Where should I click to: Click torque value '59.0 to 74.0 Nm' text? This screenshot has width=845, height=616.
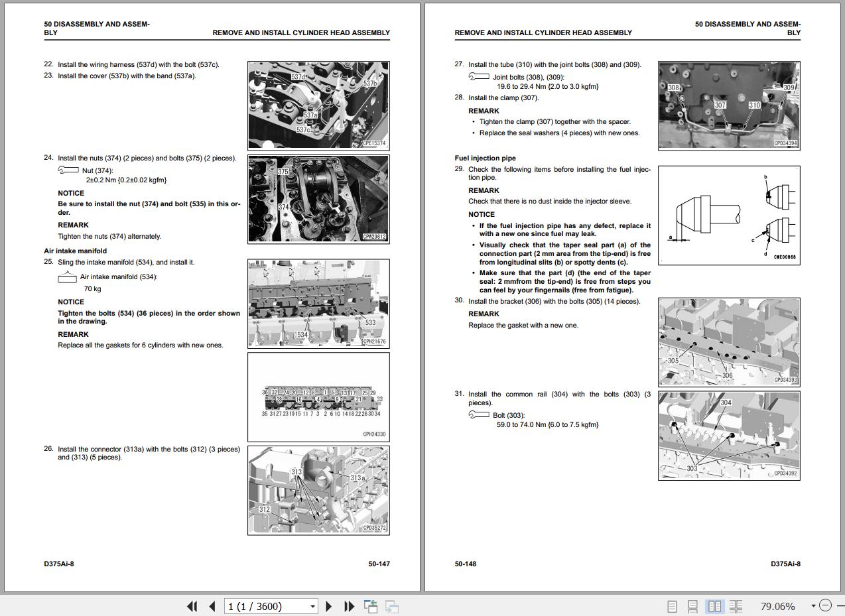click(548, 425)
